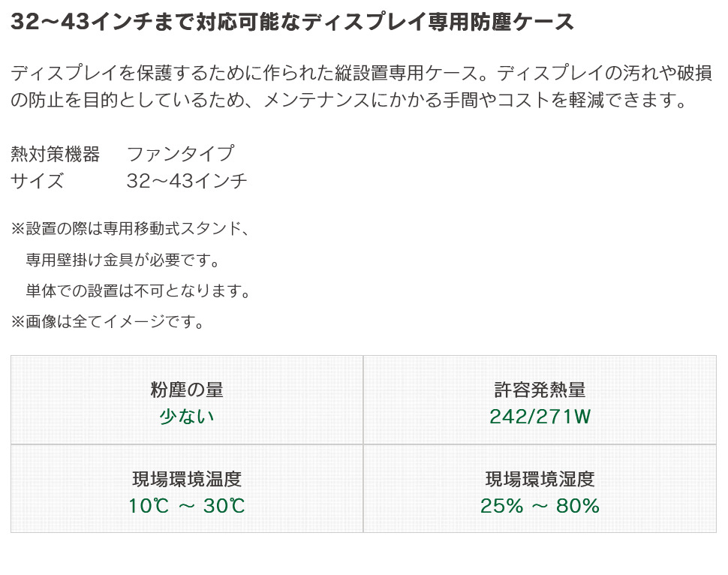Select the description paragraph starting ディスプレイを保護
This screenshot has height=575, width=728.
(x=362, y=86)
